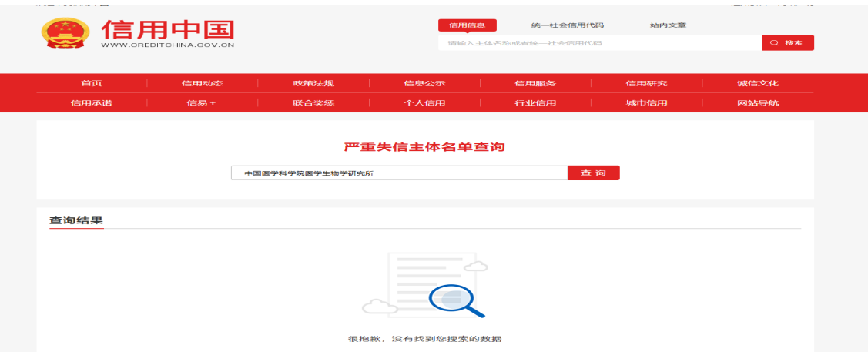
Task: Click the 查询结果 section heading
Action: click(76, 220)
